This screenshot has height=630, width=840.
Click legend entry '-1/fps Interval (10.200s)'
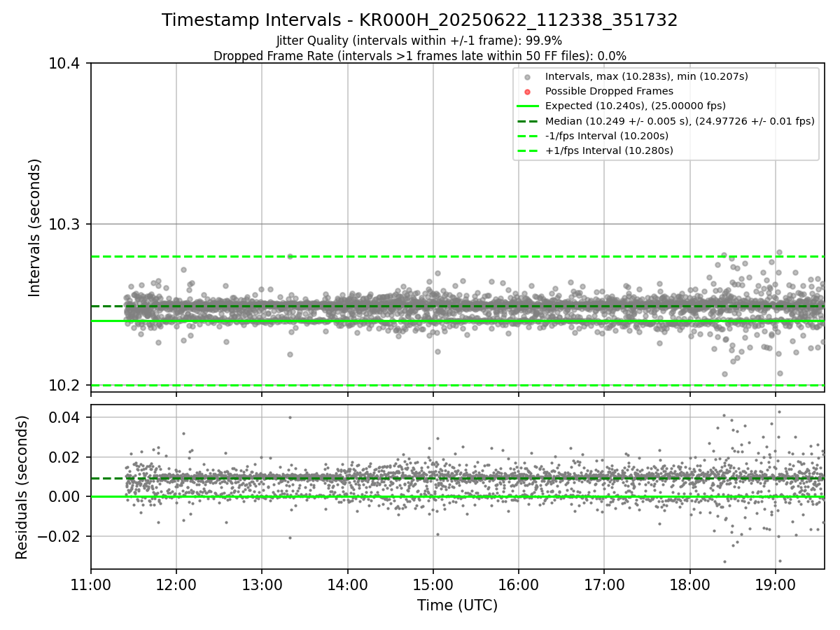607,136
